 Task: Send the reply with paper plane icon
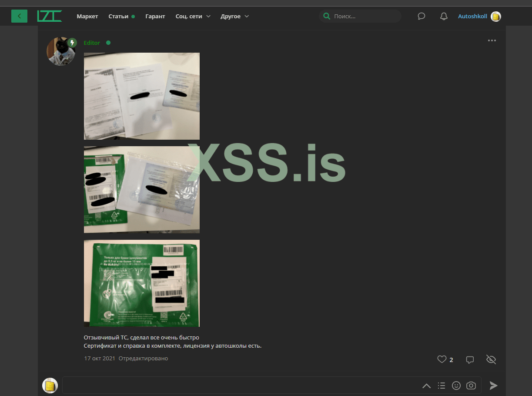pos(493,385)
